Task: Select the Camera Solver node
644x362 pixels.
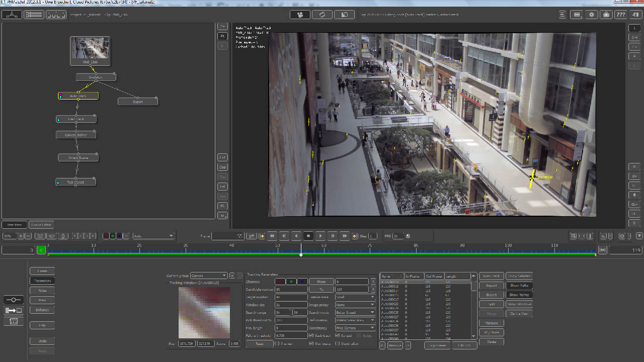Action: pos(76,135)
